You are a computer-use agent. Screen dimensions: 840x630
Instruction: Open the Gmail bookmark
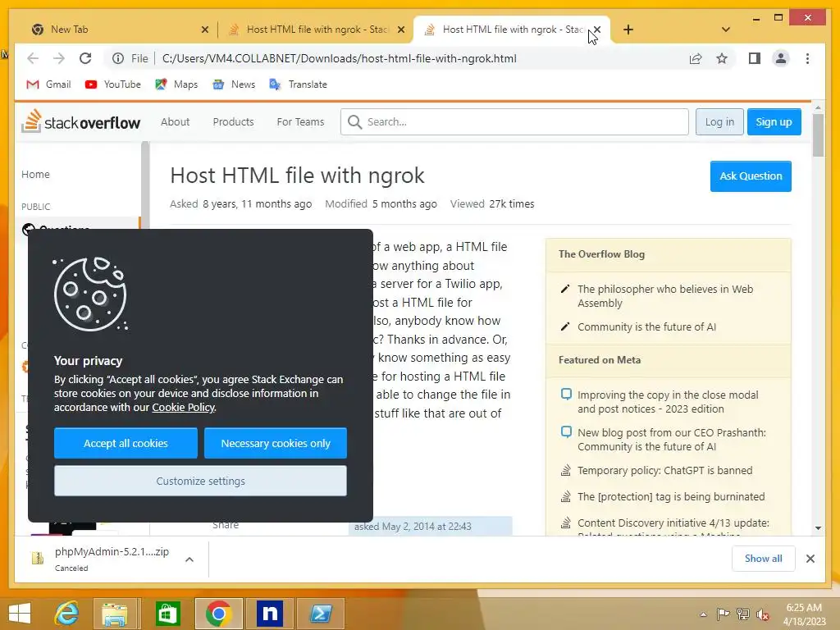48,84
